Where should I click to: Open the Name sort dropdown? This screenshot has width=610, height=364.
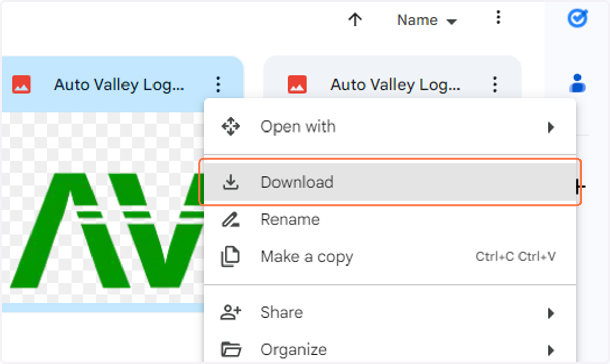tap(427, 20)
